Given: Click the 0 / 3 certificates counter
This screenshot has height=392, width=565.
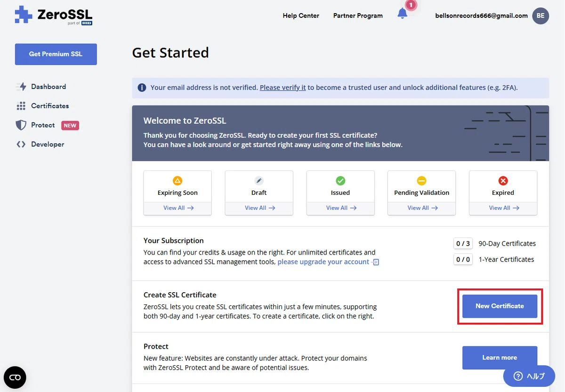Looking at the screenshot, I should click(463, 243).
